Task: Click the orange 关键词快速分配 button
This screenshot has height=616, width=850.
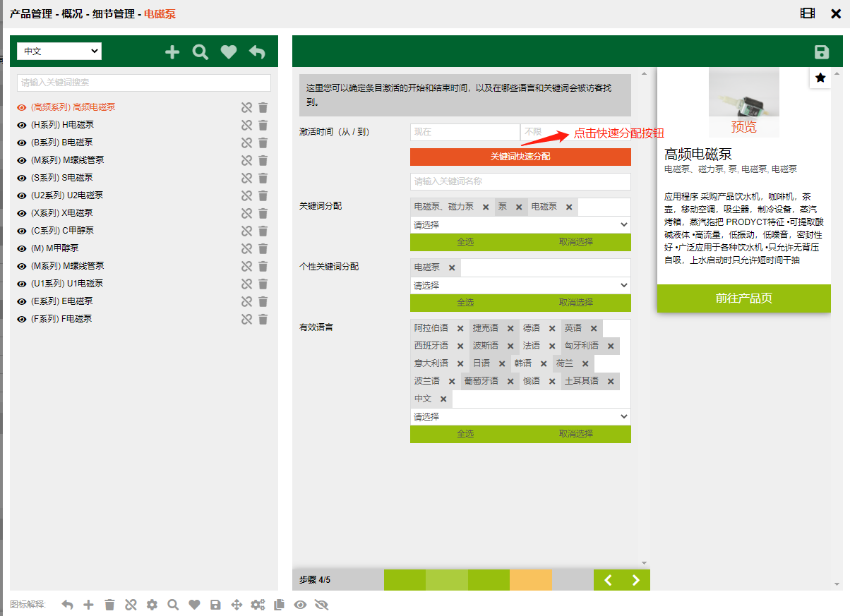Action: pyautogui.click(x=520, y=157)
